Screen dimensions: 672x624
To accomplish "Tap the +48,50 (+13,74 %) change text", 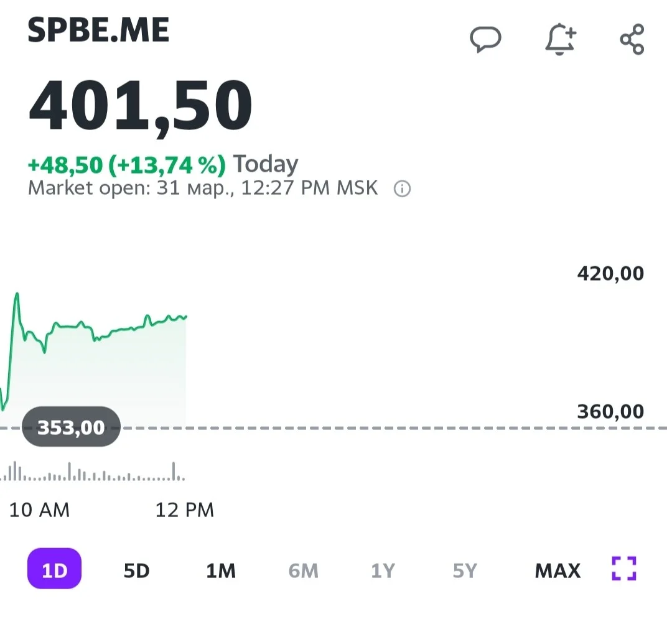I will pos(126,165).
